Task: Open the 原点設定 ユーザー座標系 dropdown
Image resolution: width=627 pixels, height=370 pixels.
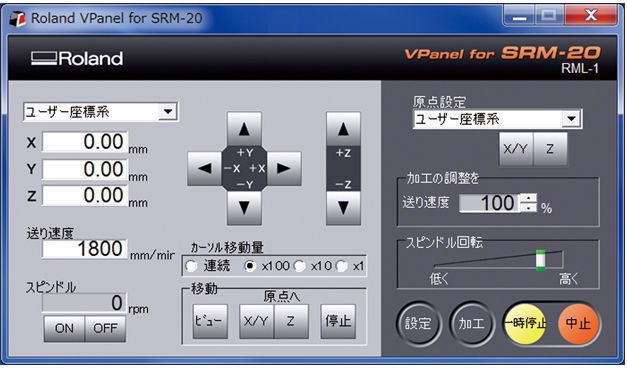Action: (x=571, y=119)
